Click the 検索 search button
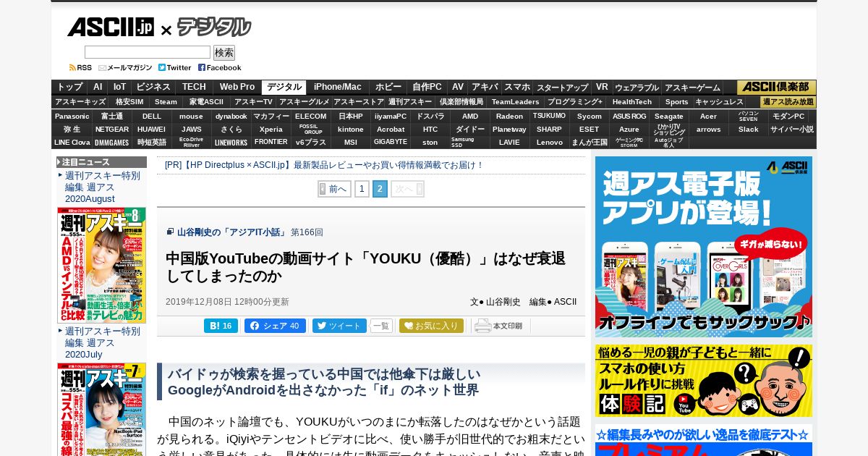868x456 pixels. point(224,52)
